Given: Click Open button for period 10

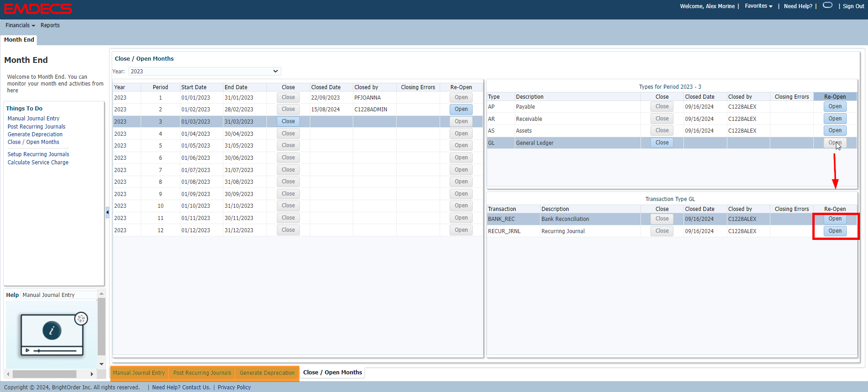Looking at the screenshot, I should [461, 206].
